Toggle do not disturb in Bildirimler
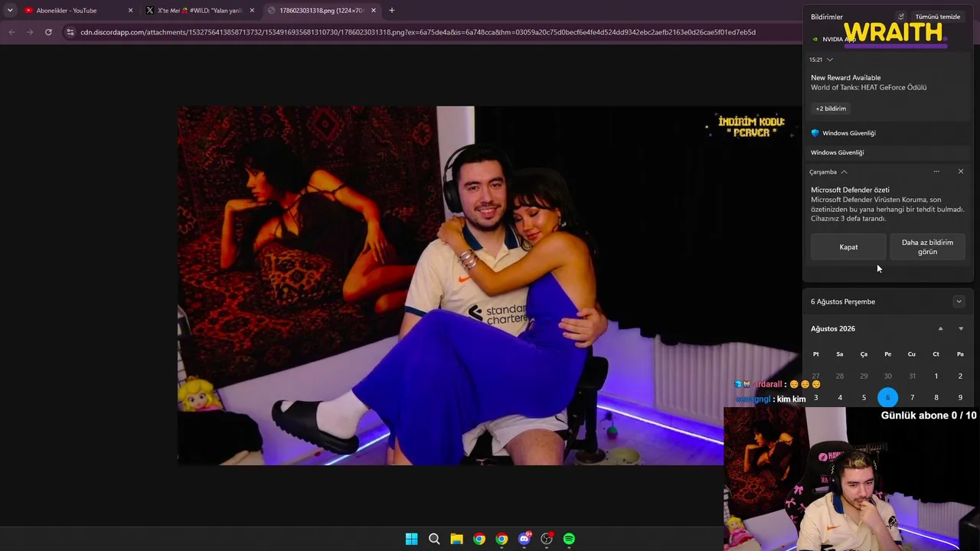 tap(901, 17)
